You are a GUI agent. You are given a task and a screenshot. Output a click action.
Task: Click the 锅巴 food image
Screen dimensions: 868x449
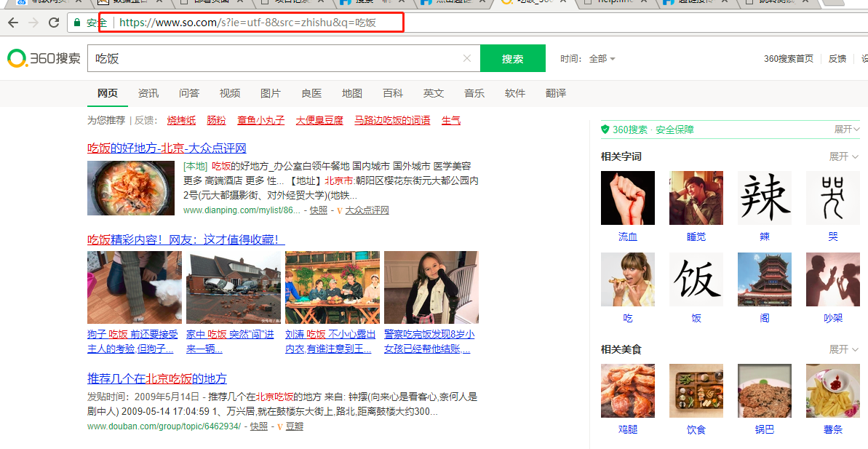pyautogui.click(x=765, y=391)
